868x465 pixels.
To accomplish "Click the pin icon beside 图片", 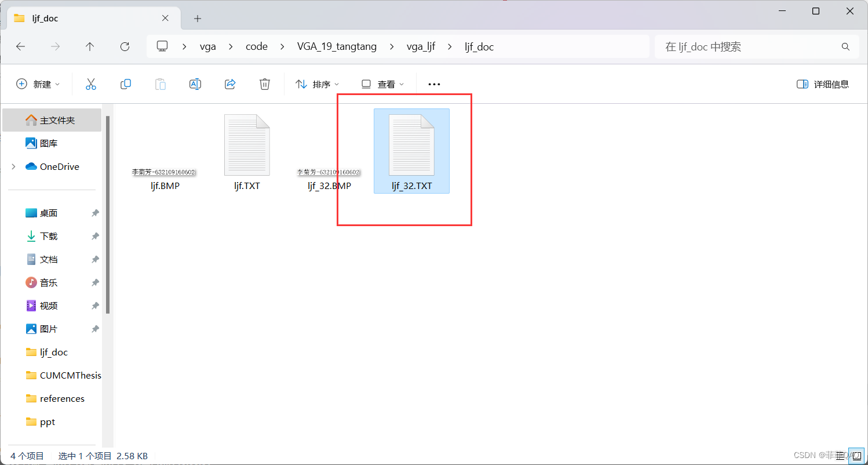I will (95, 329).
